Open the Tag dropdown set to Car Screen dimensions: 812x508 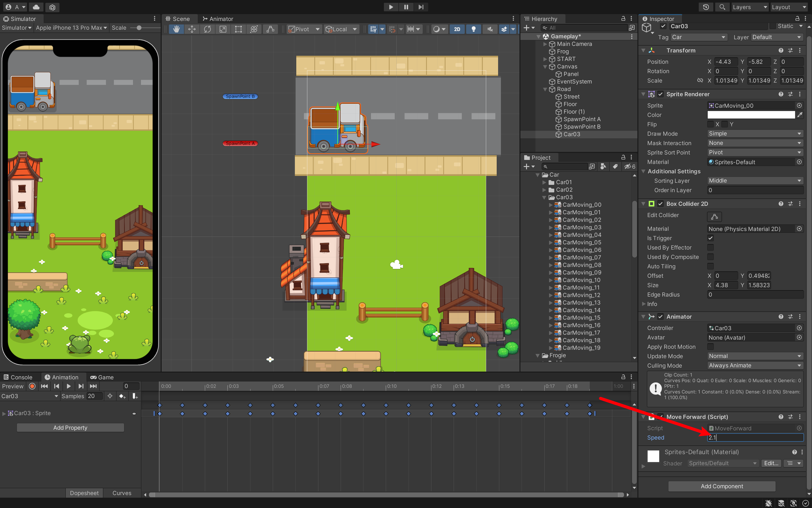click(x=699, y=37)
